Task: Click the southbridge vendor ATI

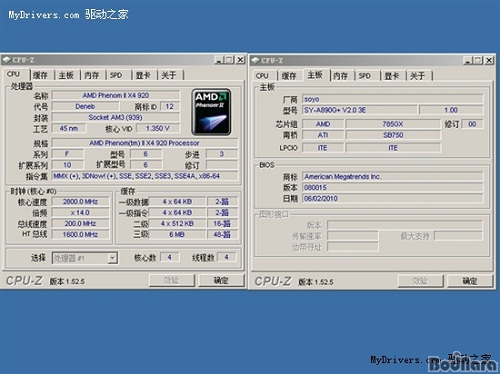Action: [x=323, y=135]
